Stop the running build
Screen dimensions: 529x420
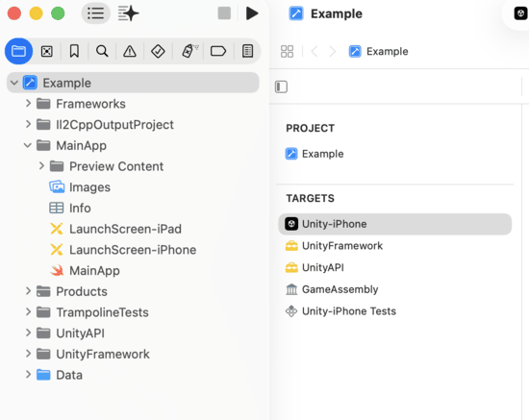click(224, 13)
